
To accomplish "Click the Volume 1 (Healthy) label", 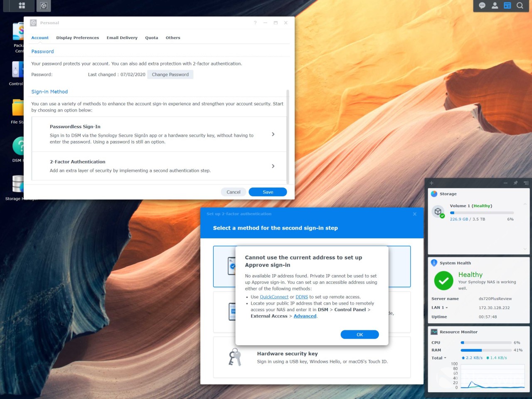I will (x=471, y=206).
